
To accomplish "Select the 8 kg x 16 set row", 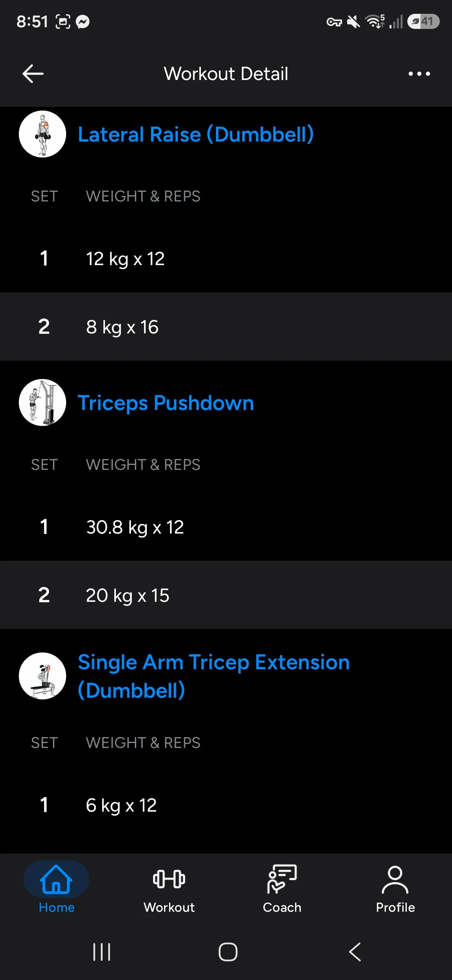I will (x=226, y=327).
